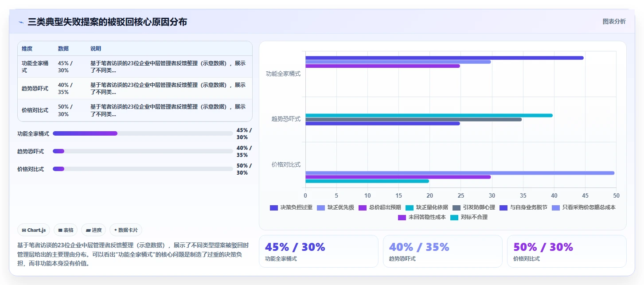The width and height of the screenshot is (644, 285).
Task: Open the 50% / 30% 价格对比式 data card
Action: pos(566,251)
